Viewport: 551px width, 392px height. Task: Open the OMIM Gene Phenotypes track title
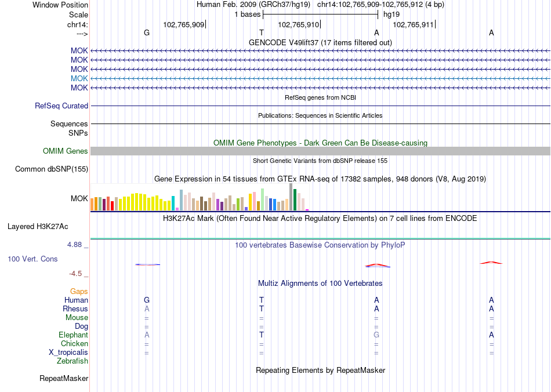320,143
